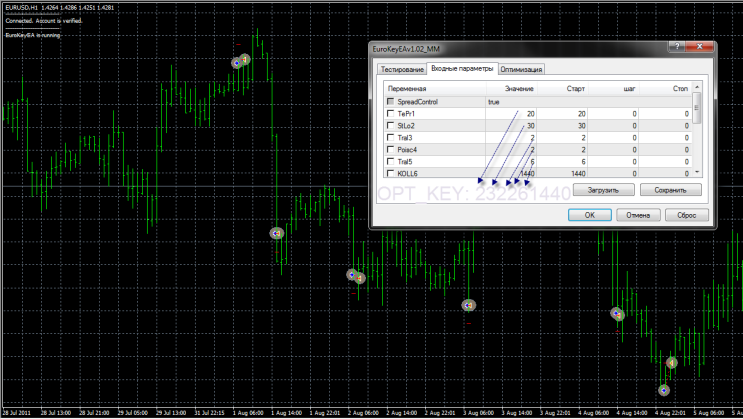The height and width of the screenshot is (419, 743).
Task: Click the 28 Jul 2011 time axis label
Action: click(17, 413)
